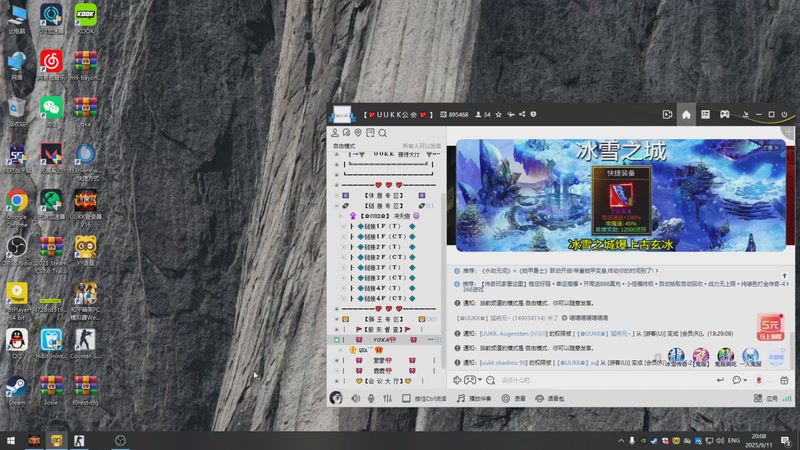Viewport: 800px width, 450px height.
Task: Click the KOOK desktop icon
Action: (x=85, y=19)
